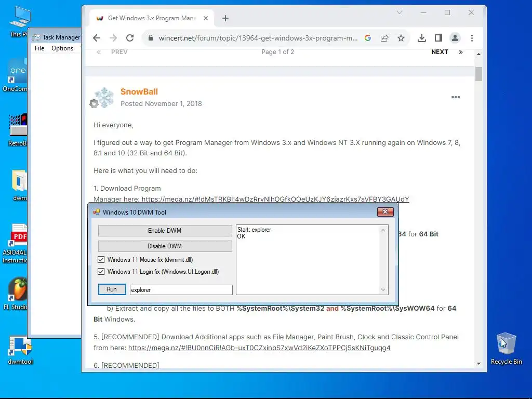This screenshot has width=532, height=399.
Task: Bookmark this page with star
Action: pos(401,38)
